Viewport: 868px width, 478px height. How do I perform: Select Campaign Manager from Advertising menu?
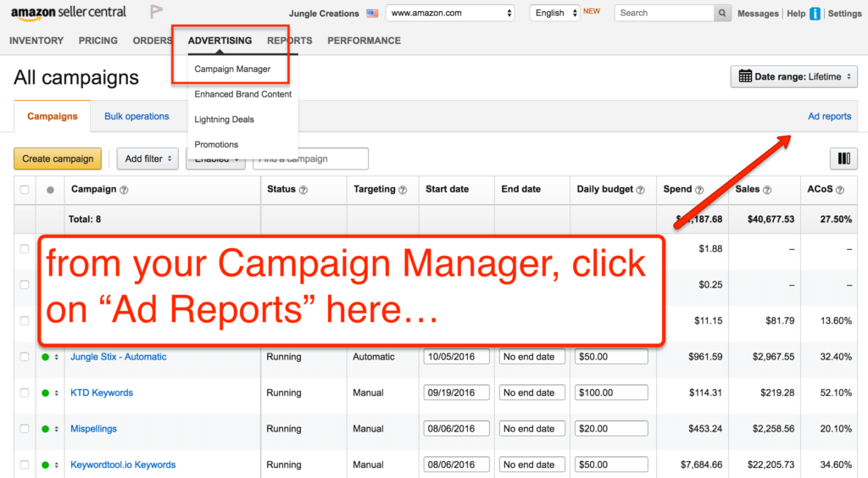(x=232, y=69)
